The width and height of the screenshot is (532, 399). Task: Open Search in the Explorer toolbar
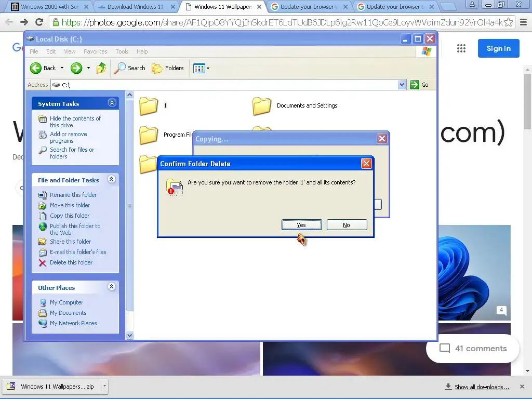pos(129,68)
